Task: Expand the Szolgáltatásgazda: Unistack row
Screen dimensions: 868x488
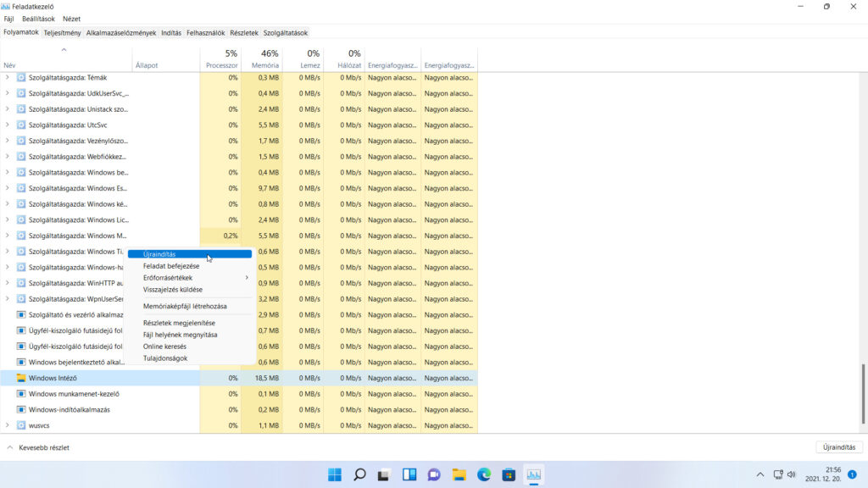Action: point(7,109)
